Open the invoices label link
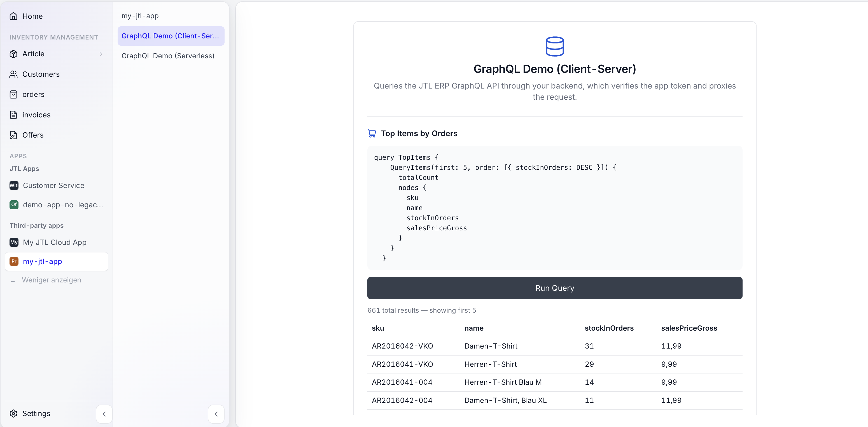The image size is (868, 427). [36, 115]
